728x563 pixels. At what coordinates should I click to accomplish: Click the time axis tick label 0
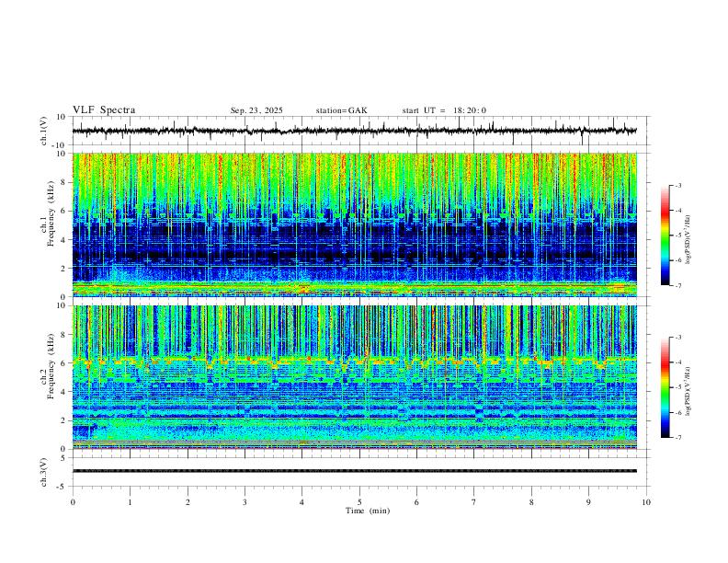(x=73, y=502)
